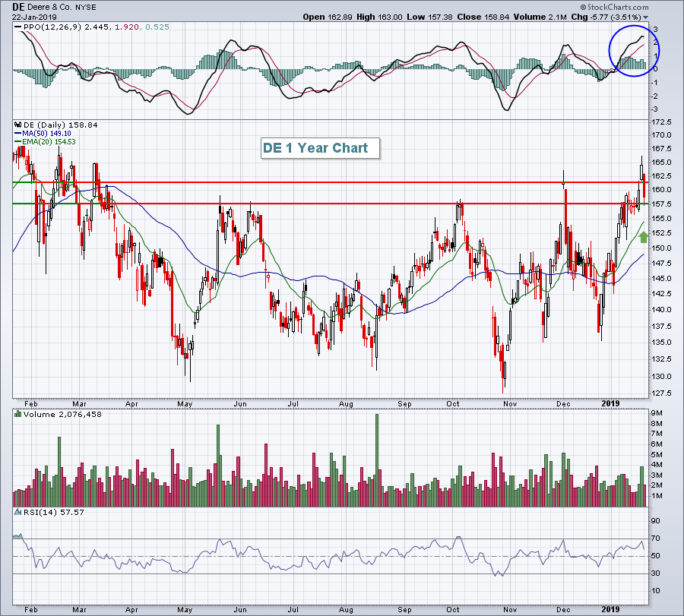684x616 pixels.
Task: Click the black line marker before PPO(12,26,9)
Action: [18, 27]
